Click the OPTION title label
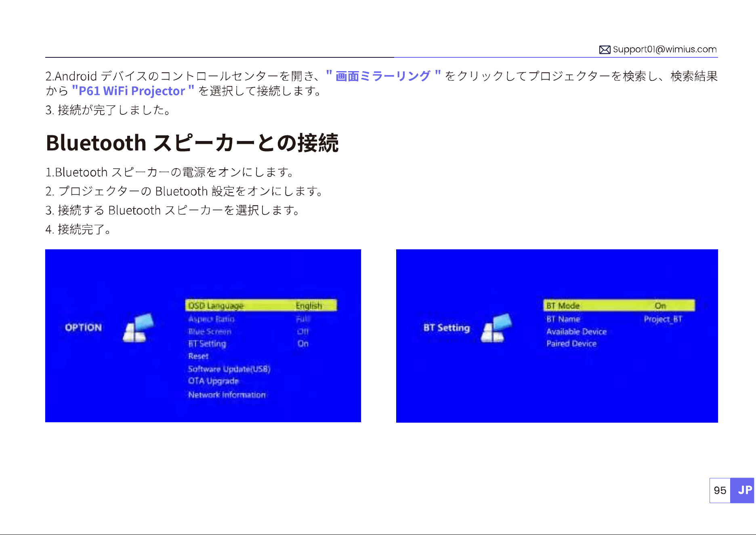756x535 pixels. (84, 328)
